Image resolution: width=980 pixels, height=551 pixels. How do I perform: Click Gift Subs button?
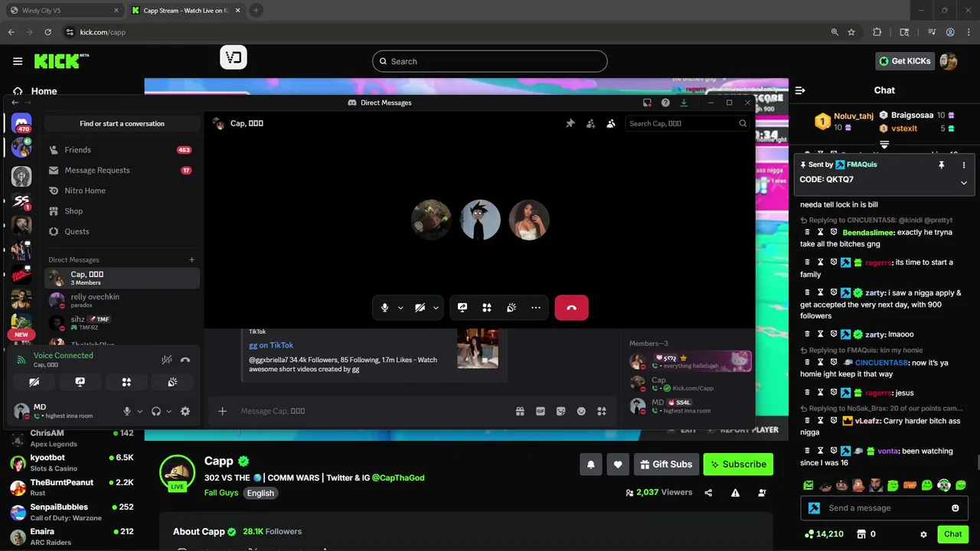pyautogui.click(x=665, y=464)
